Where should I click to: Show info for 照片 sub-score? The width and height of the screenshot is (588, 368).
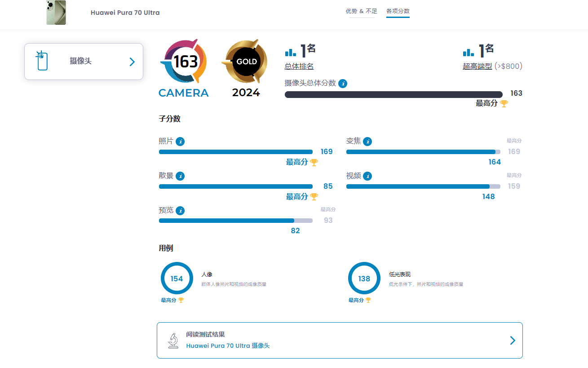click(x=180, y=142)
